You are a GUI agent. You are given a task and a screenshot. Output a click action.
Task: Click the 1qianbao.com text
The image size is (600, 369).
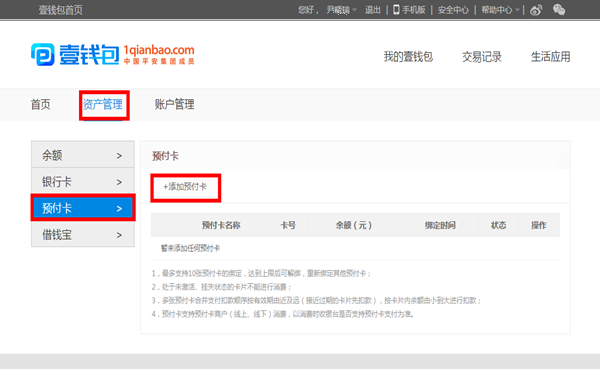click(x=159, y=50)
